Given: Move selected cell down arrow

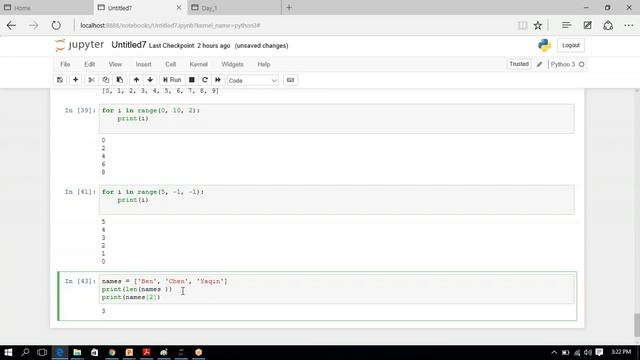Looking at the screenshot, I should click(x=150, y=80).
